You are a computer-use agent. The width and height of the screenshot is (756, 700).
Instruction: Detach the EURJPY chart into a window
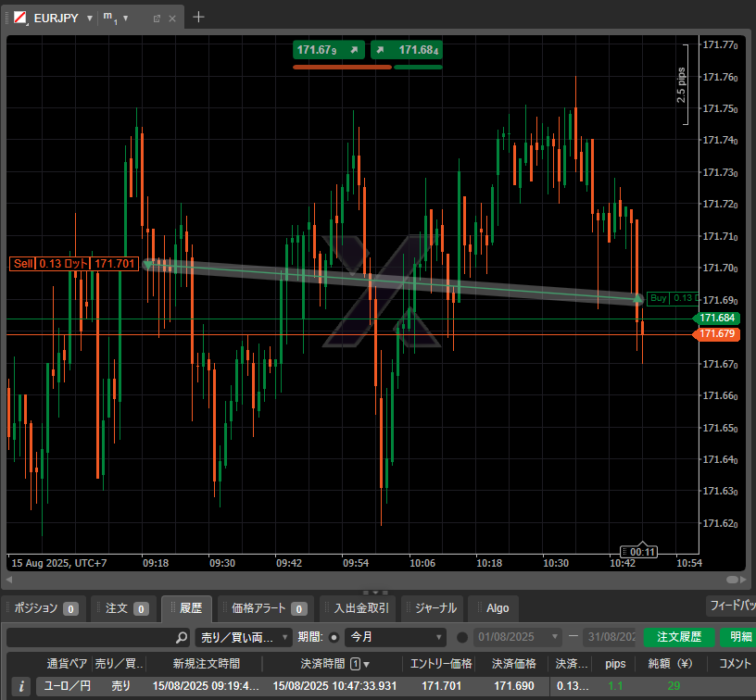pos(157,19)
